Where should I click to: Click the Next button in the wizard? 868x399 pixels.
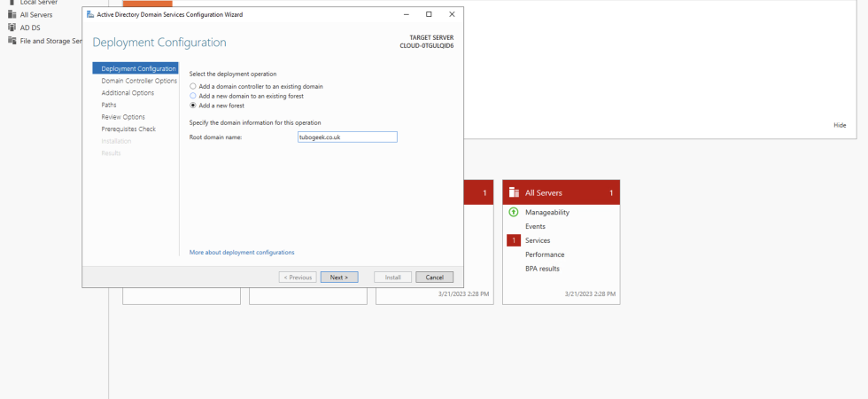pos(339,277)
